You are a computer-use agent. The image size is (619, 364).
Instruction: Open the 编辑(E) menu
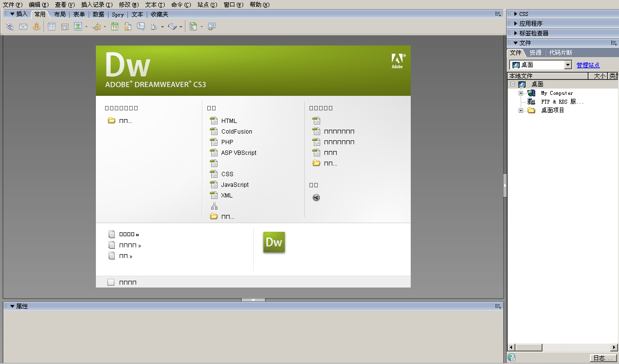[39, 4]
